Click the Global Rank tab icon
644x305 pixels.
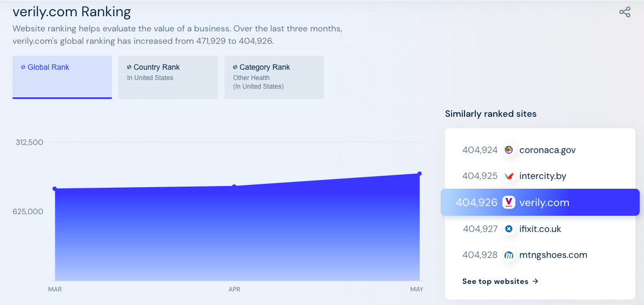[23, 68]
